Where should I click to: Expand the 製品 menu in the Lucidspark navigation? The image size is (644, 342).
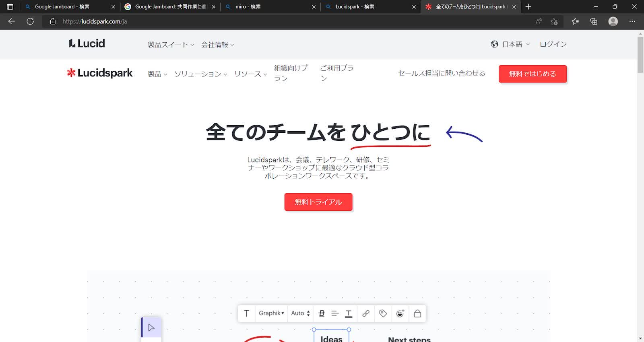[157, 74]
